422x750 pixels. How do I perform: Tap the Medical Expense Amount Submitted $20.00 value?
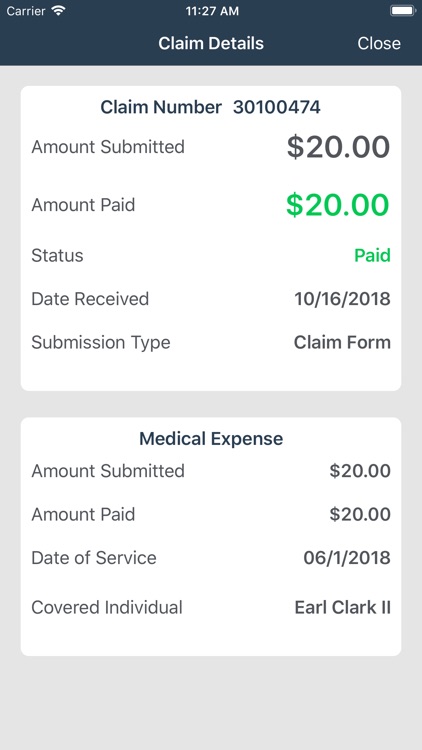(360, 471)
